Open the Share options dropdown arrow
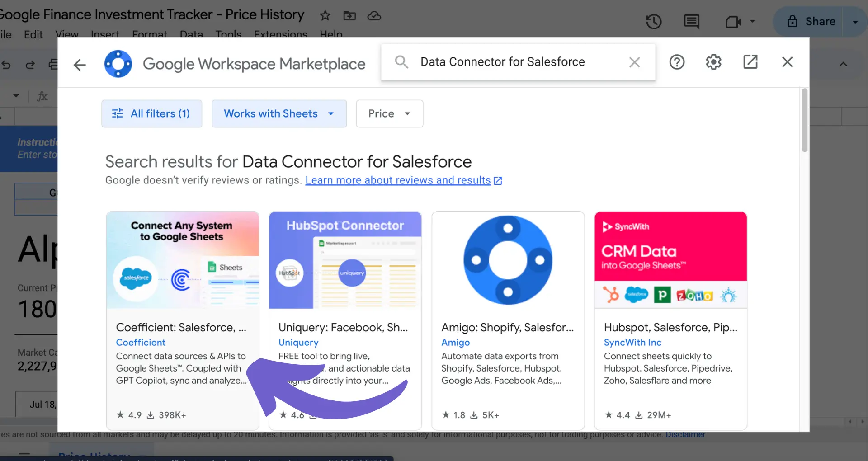Screen dimensions: 868x461 (855, 22)
